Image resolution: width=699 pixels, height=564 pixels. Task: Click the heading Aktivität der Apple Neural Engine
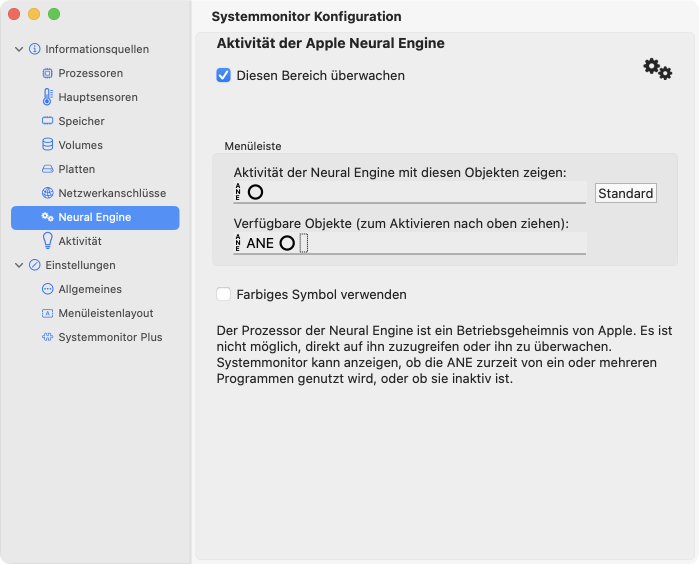coord(330,43)
